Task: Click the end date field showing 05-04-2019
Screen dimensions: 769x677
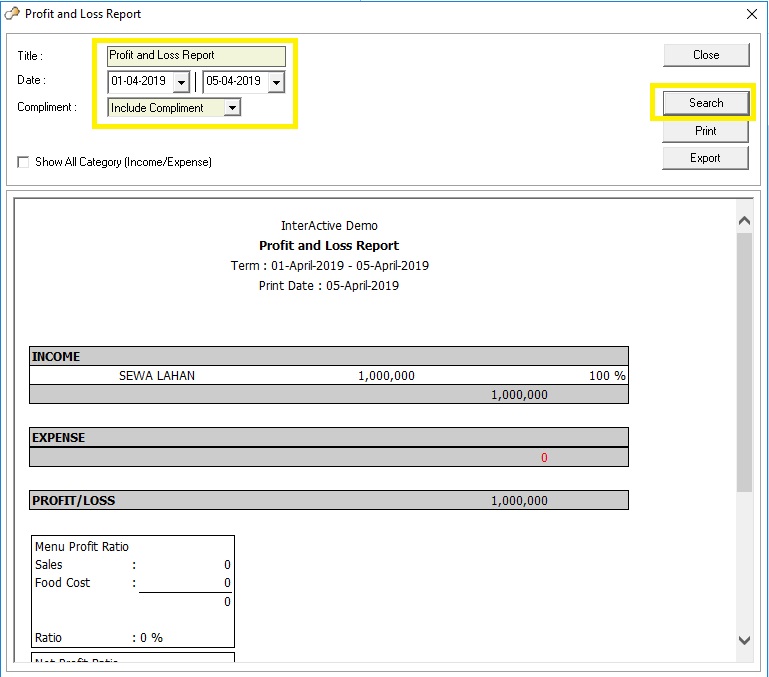Action: click(234, 82)
